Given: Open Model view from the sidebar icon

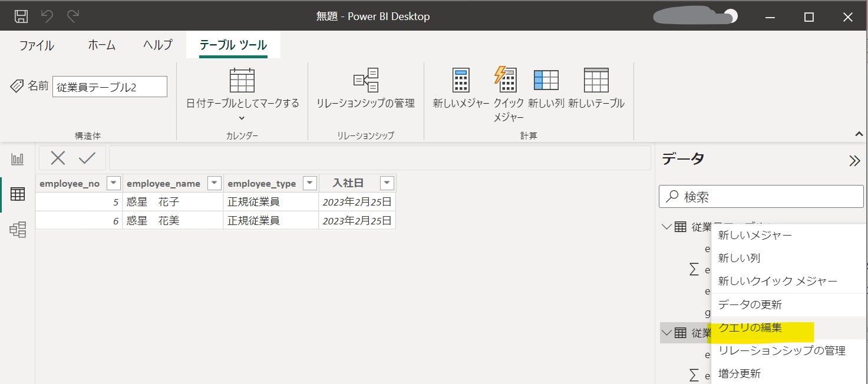Looking at the screenshot, I should click(18, 230).
